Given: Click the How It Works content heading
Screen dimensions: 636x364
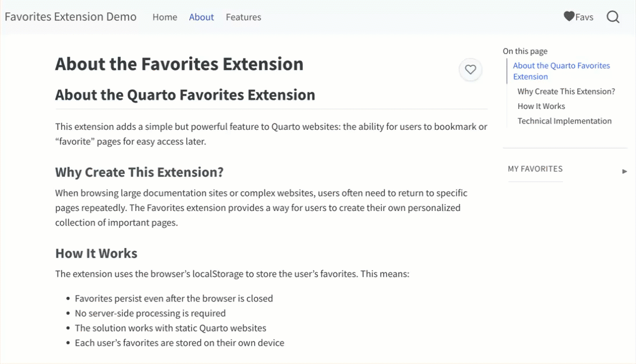Looking at the screenshot, I should tap(96, 253).
